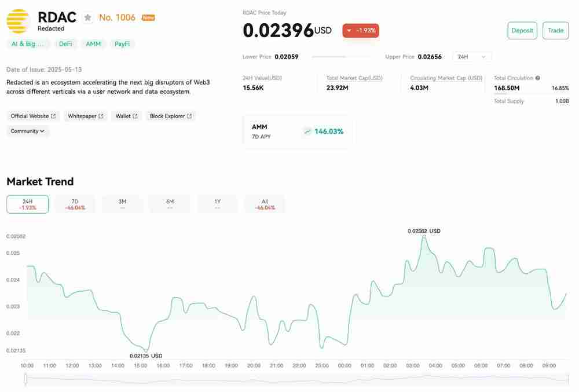This screenshot has width=579, height=392.
Task: Open the Wallet external link
Action: pos(126,116)
